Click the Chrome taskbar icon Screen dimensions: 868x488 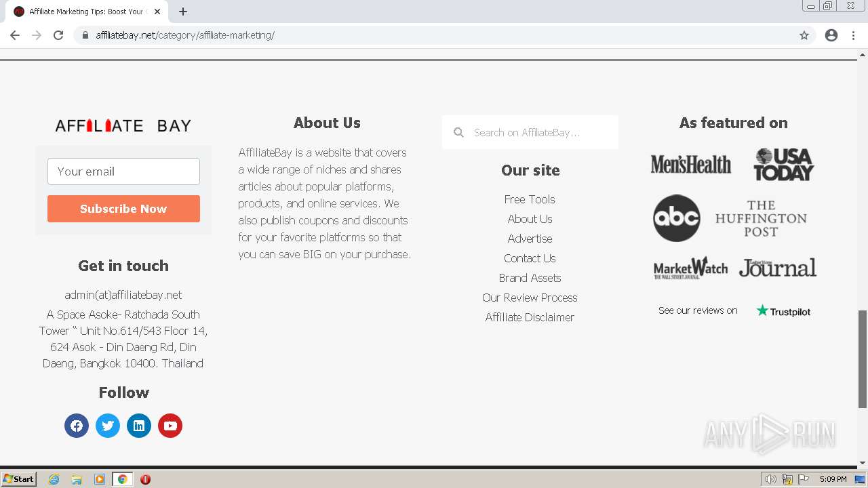point(122,479)
